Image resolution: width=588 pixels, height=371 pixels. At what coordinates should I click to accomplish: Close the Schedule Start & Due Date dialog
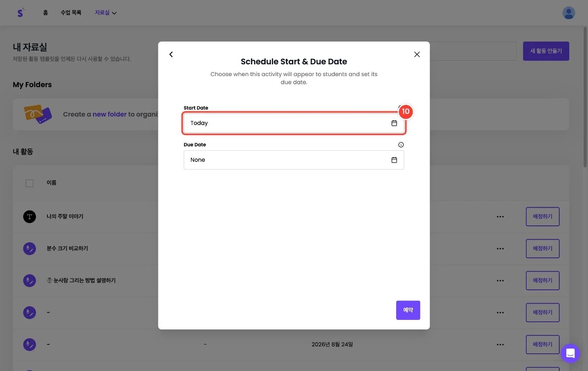(x=417, y=54)
